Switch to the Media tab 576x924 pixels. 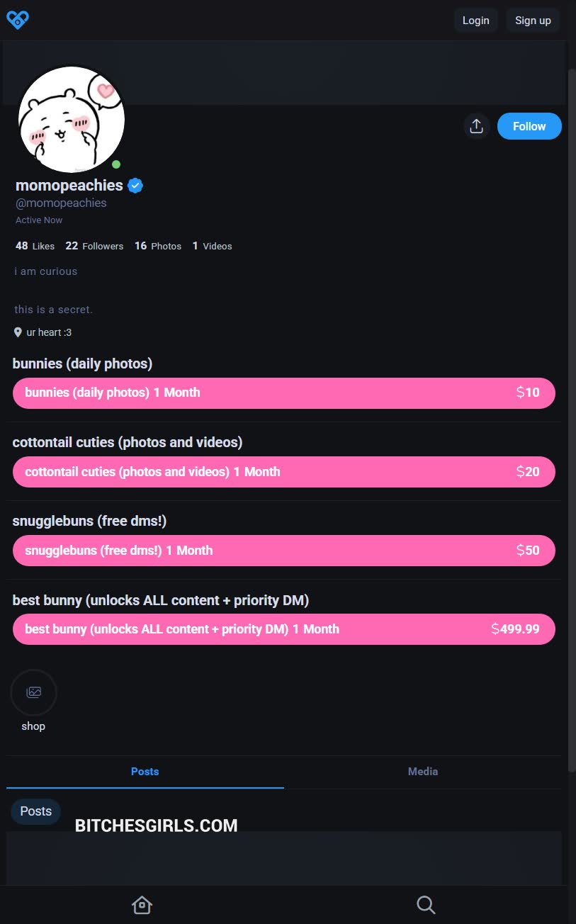[422, 772]
